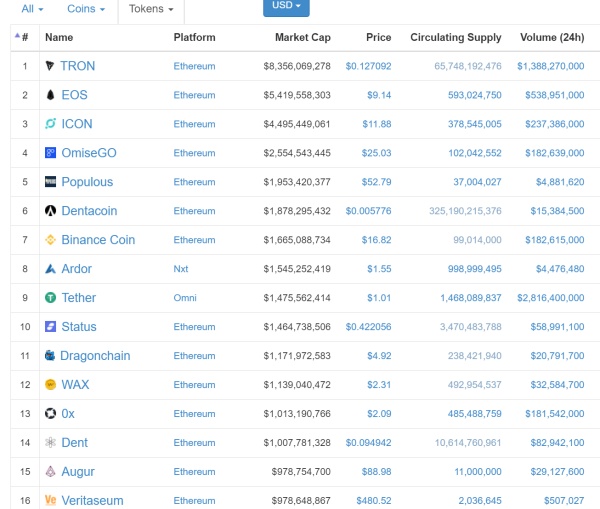Click the Dent snowflake logo icon

[51, 442]
